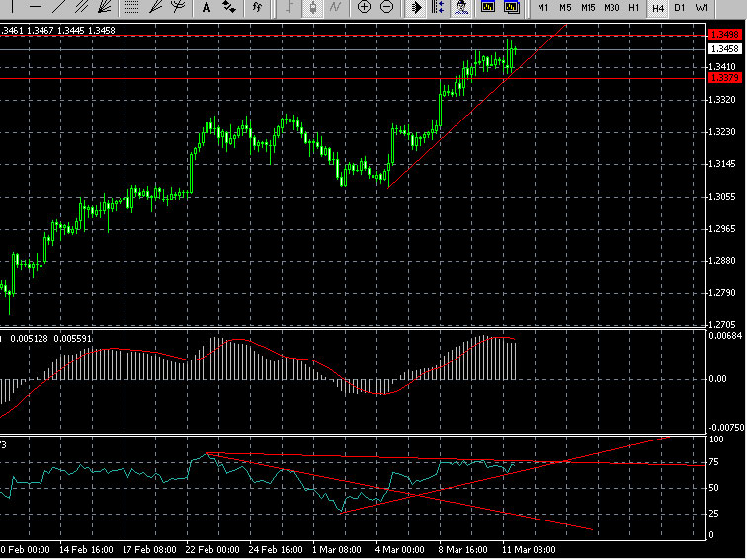Switch to the D1 timeframe

[680, 7]
